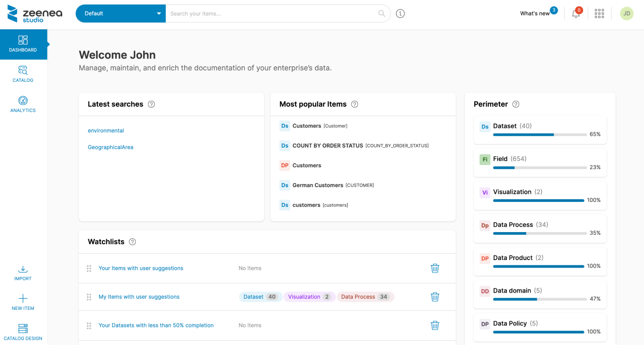Open the JD user avatar menu

626,14
